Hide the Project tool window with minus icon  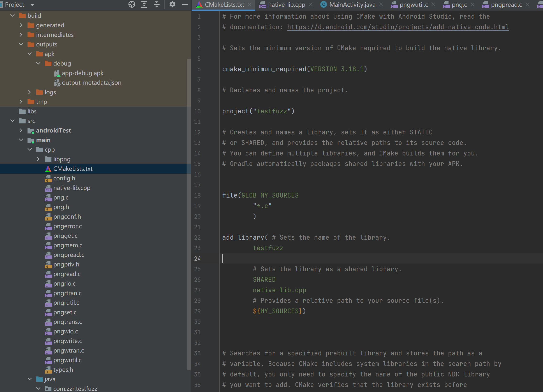[185, 5]
